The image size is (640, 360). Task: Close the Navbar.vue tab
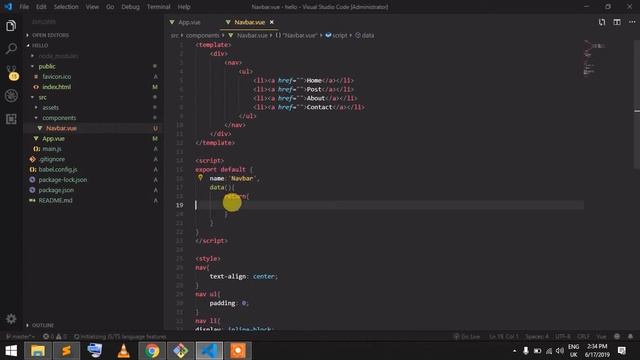272,22
